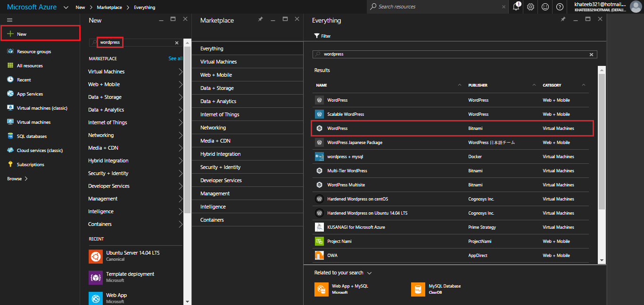644x305 pixels.
Task: Go to New in the breadcrumb
Action: pos(81,8)
